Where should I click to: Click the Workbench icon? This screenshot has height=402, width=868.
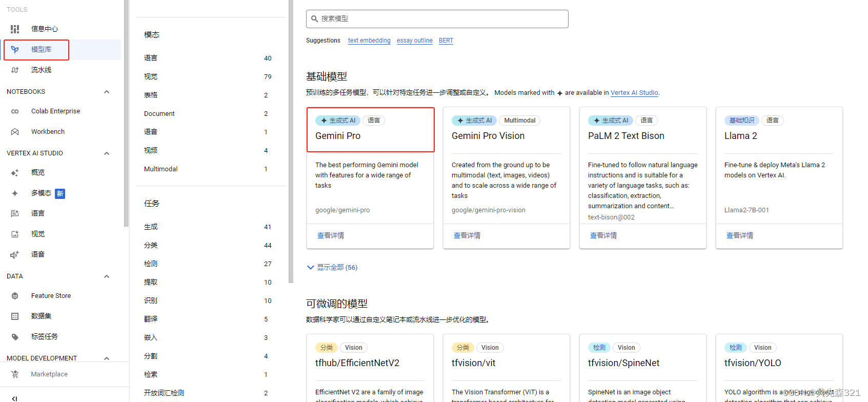[x=15, y=132]
